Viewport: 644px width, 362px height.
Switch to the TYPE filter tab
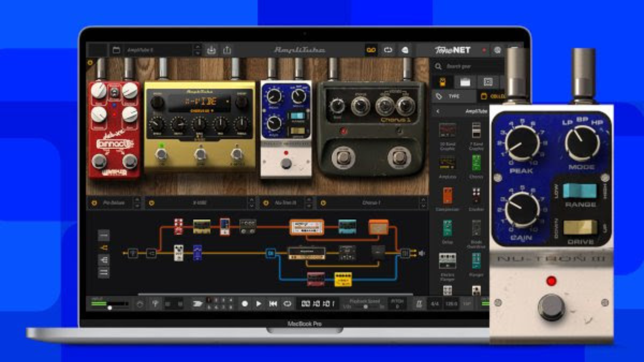[x=453, y=97]
